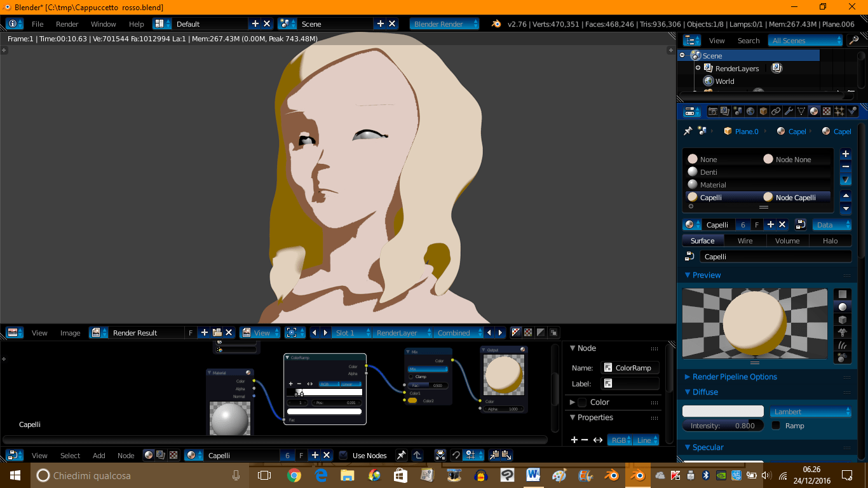Viewport: 868px width, 488px height.
Task: Toggle fake user F for Render Result
Action: (191, 332)
